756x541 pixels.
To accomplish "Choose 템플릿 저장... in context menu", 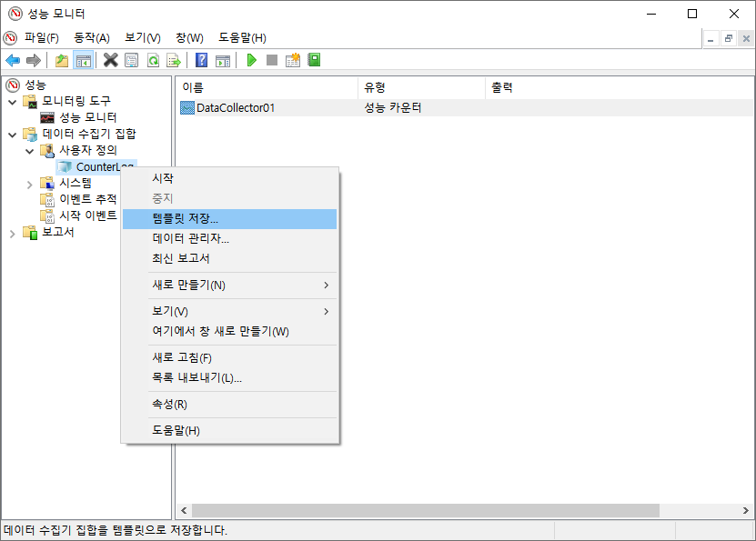I will [230, 219].
